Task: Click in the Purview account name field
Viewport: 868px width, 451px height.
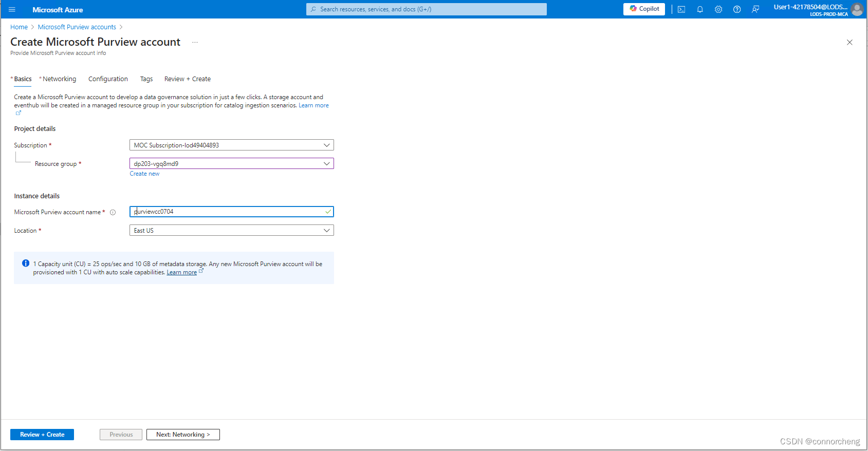Action: (232, 212)
